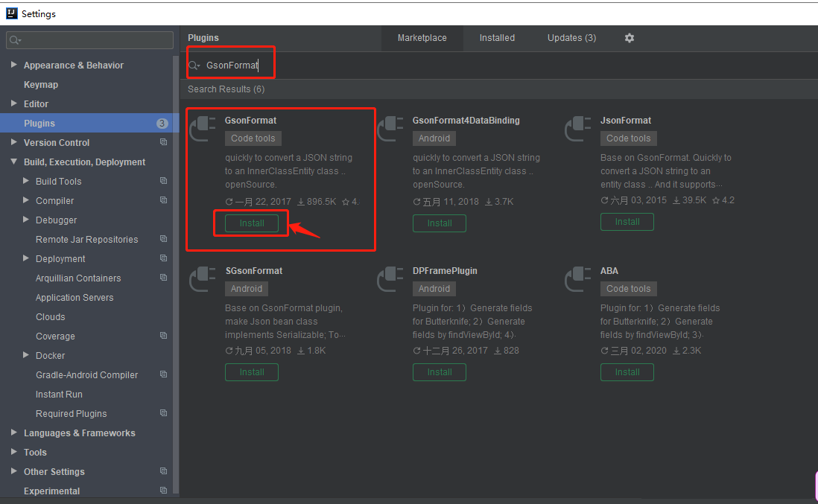Install the JsonFormat plugin
Viewport: 818px width, 504px height.
(627, 222)
